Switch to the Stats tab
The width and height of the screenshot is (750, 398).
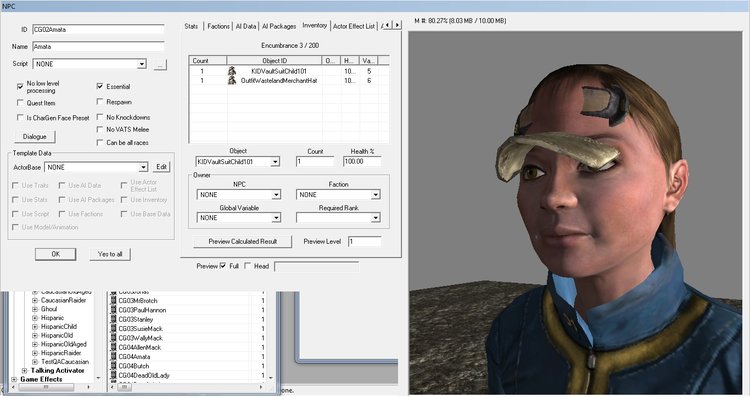191,26
